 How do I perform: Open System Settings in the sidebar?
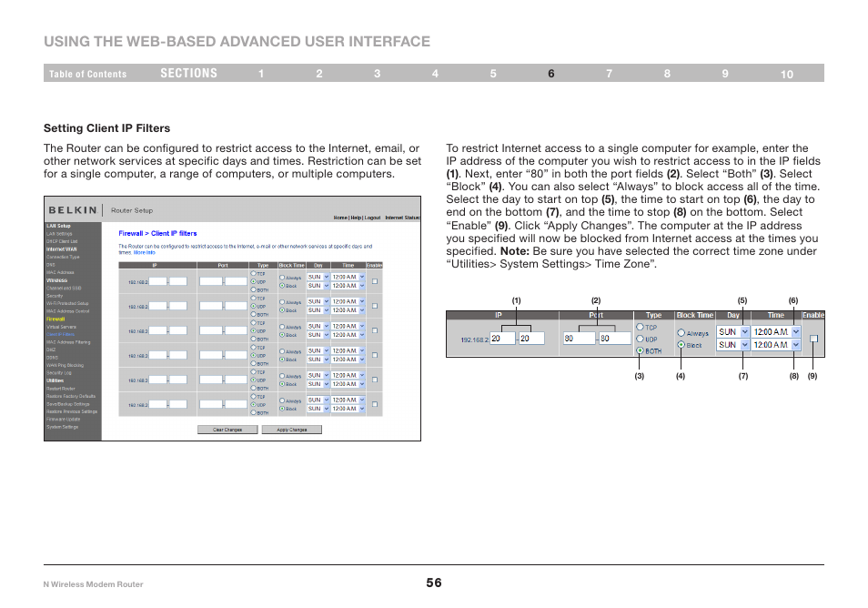63,427
